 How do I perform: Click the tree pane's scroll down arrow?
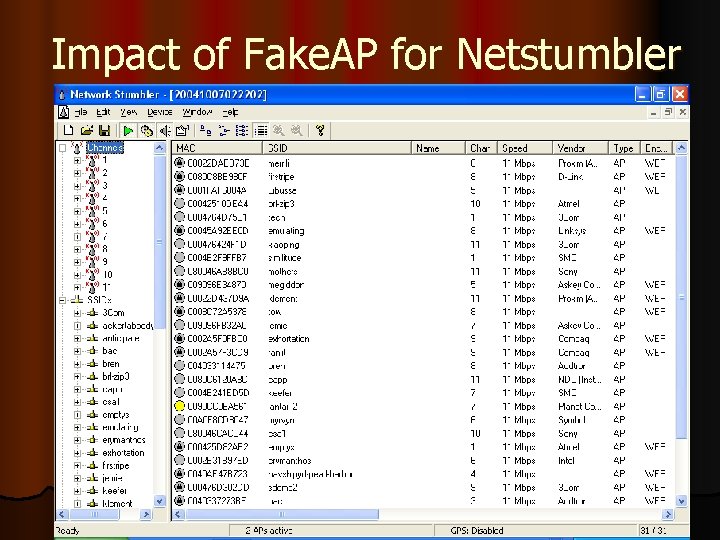[159, 501]
